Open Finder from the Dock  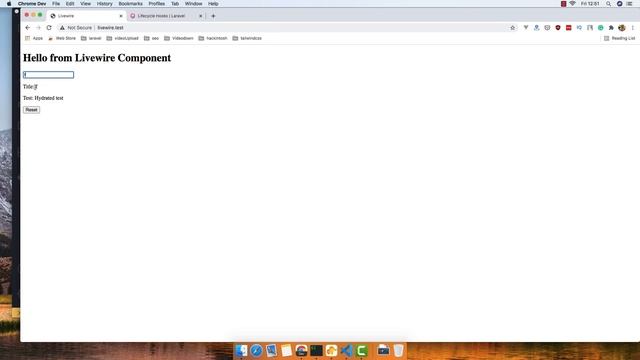[x=241, y=351]
